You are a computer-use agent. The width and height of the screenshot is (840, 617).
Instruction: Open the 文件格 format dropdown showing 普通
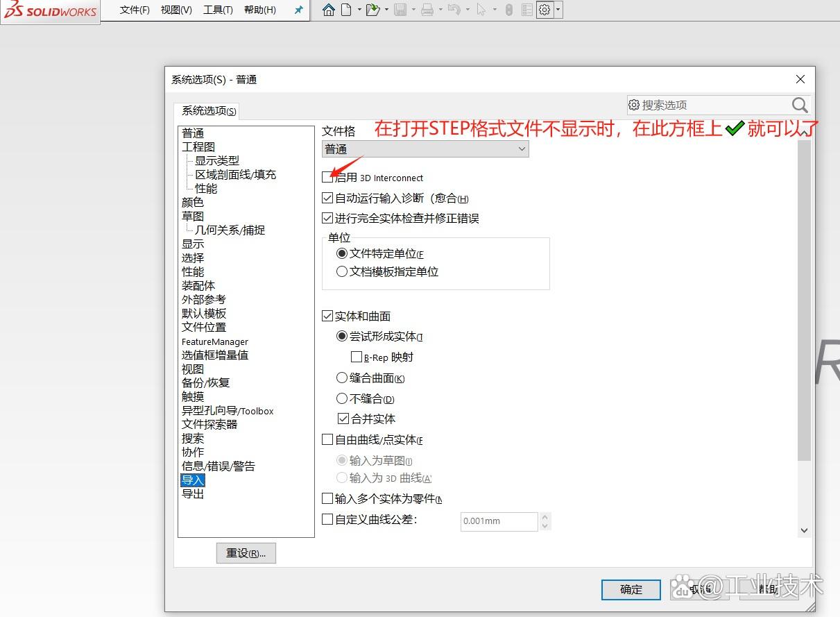(x=425, y=149)
